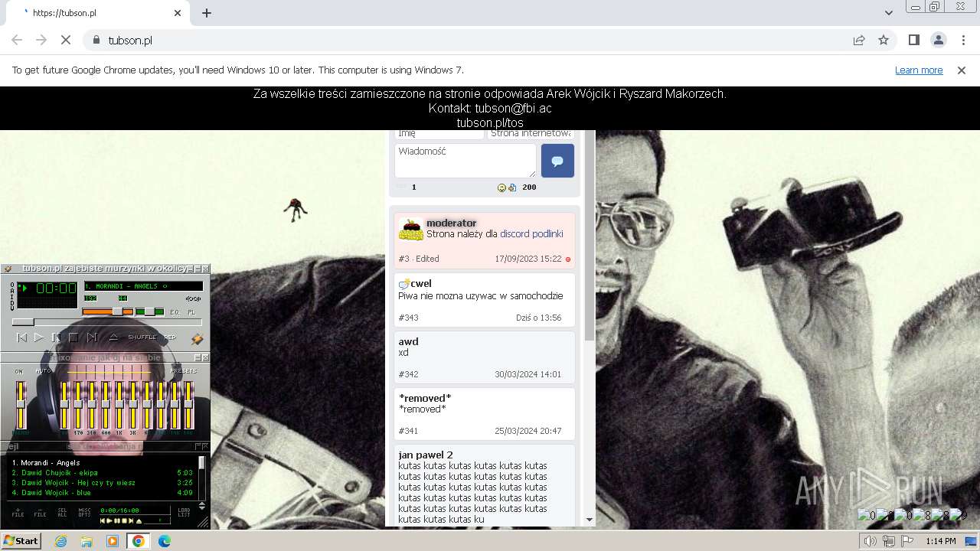Click the Strona internetowa input field
The height and width of the screenshot is (551, 980).
[531, 134]
